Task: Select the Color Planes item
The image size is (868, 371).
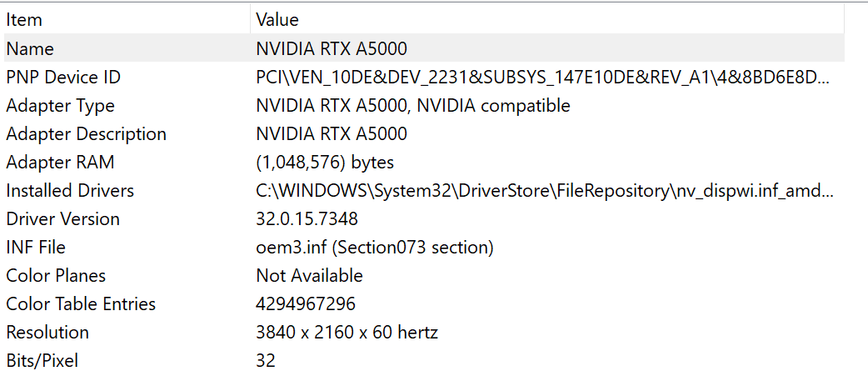Action: click(56, 276)
